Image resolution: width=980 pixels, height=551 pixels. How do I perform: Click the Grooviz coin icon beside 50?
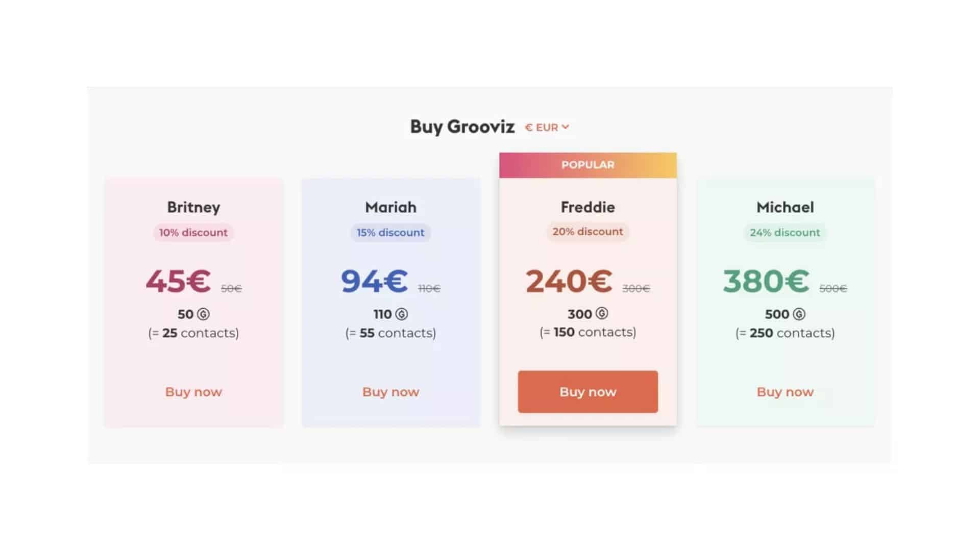point(204,314)
